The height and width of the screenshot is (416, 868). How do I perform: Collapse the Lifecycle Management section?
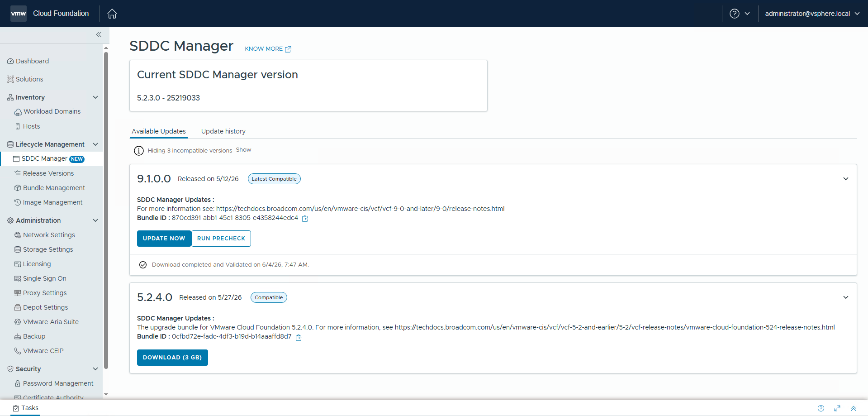95,144
